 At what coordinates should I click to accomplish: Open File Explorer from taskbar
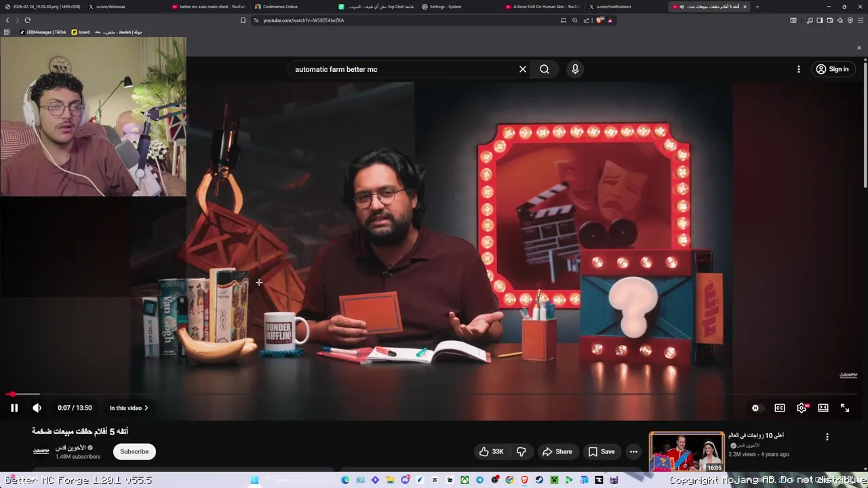pos(390,480)
